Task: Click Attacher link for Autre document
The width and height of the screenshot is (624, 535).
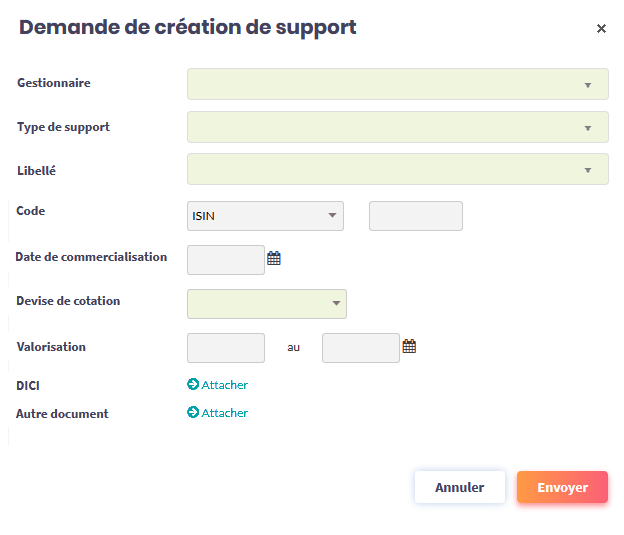Action: (x=225, y=413)
